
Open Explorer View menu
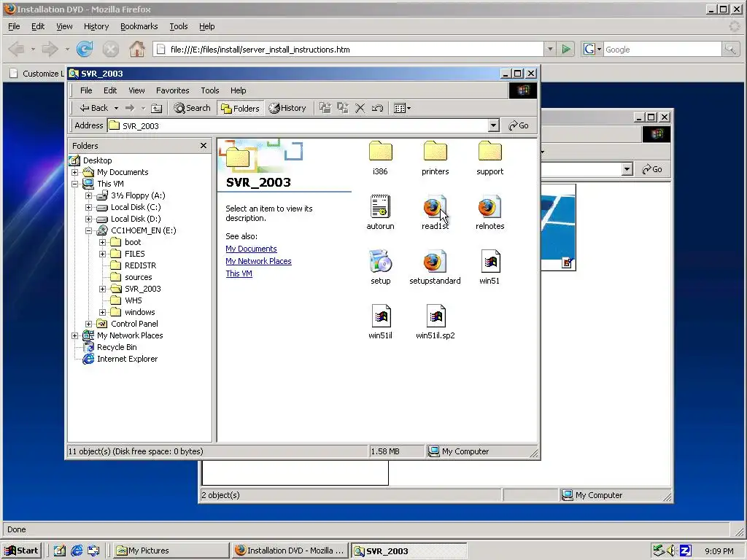(136, 90)
